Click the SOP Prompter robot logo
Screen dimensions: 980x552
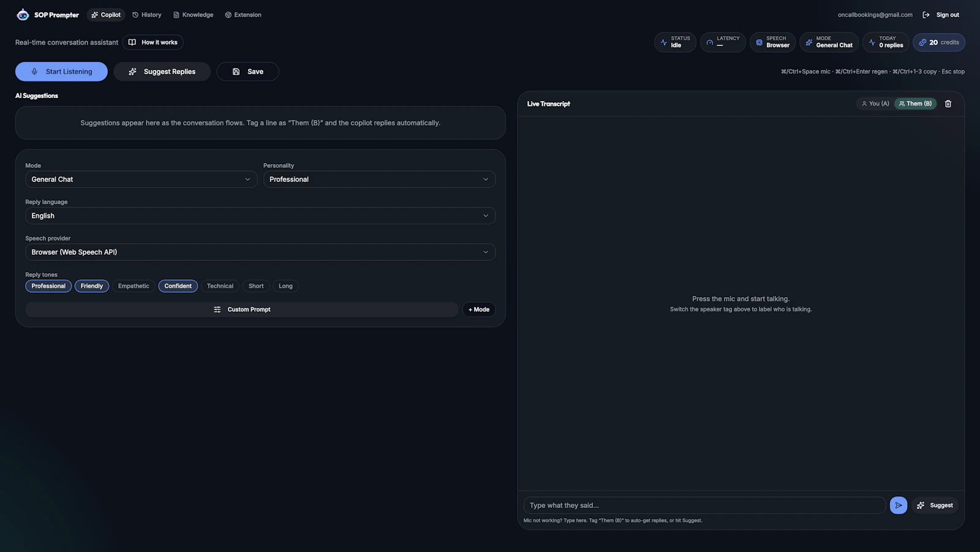coord(23,15)
